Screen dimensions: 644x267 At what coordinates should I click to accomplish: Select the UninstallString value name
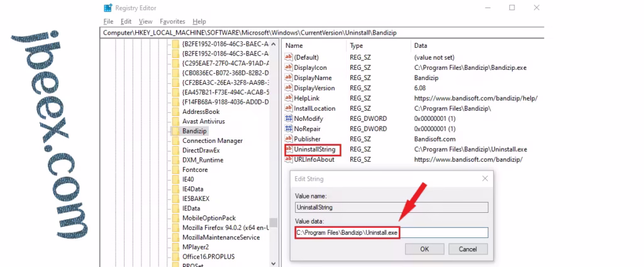[314, 149]
